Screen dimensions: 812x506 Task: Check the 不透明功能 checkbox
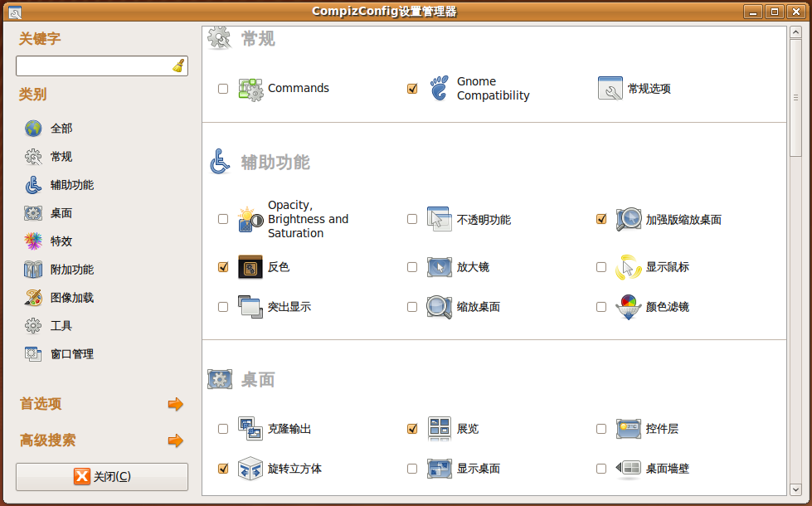coord(412,219)
